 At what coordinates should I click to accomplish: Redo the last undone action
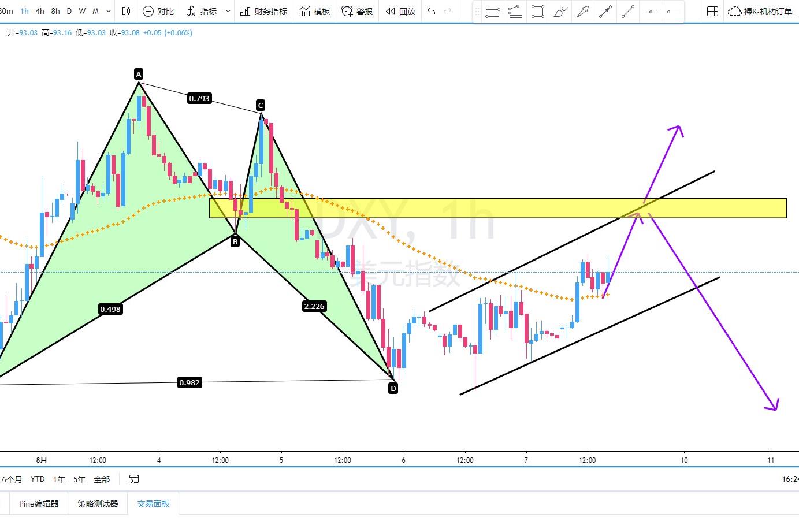447,11
